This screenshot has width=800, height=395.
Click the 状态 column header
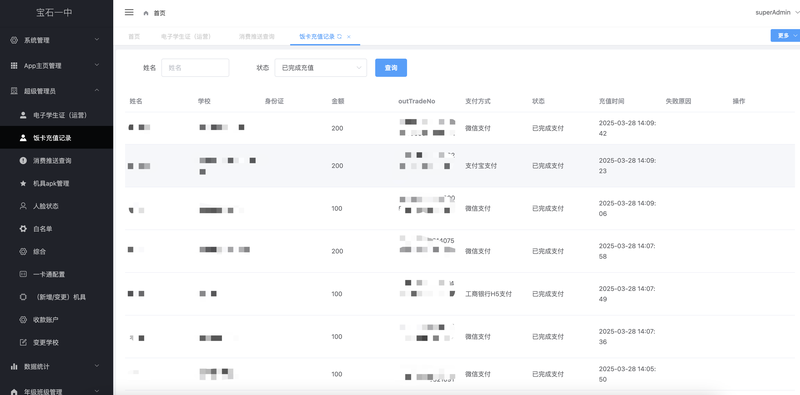(x=538, y=101)
